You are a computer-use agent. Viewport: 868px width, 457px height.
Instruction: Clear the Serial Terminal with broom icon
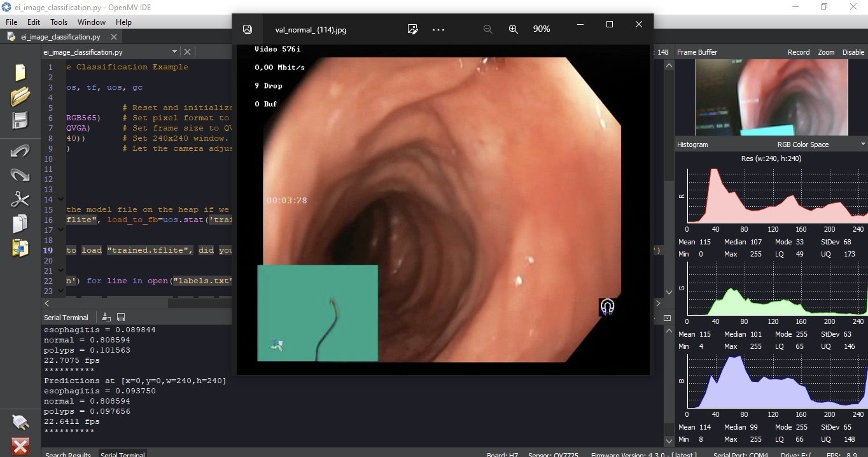click(106, 317)
